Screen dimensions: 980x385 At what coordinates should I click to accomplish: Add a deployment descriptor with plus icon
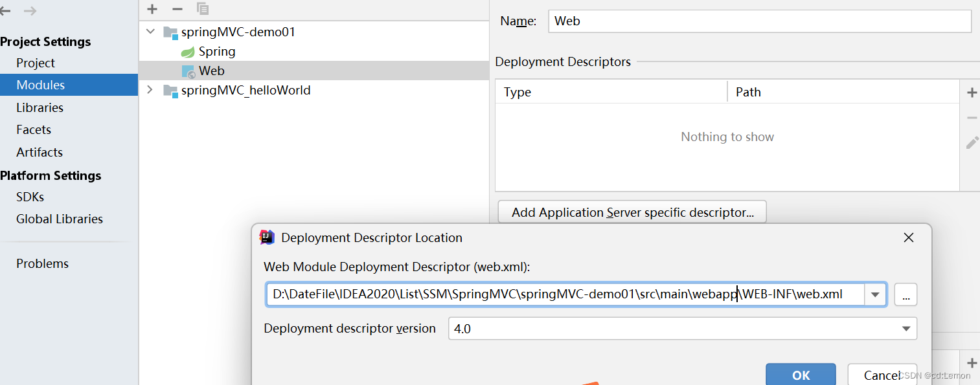972,93
